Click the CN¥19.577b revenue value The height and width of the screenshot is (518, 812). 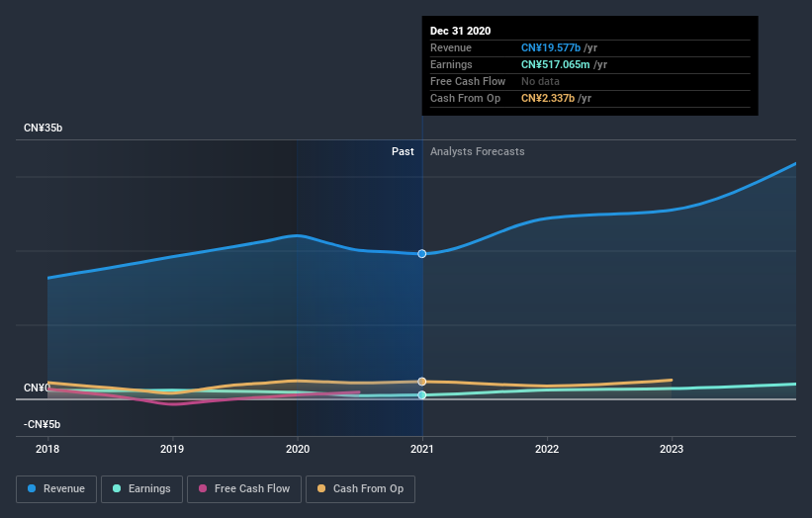click(x=551, y=47)
